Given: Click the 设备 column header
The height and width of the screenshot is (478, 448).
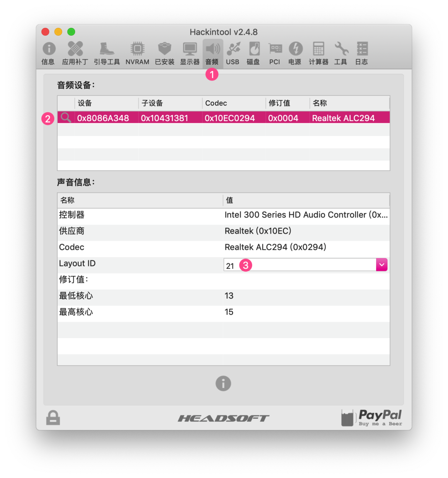Looking at the screenshot, I should coord(107,103).
